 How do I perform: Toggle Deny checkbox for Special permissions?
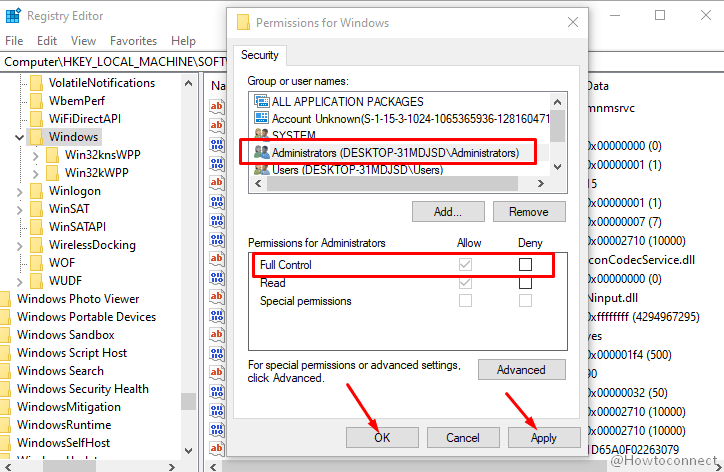tap(525, 301)
